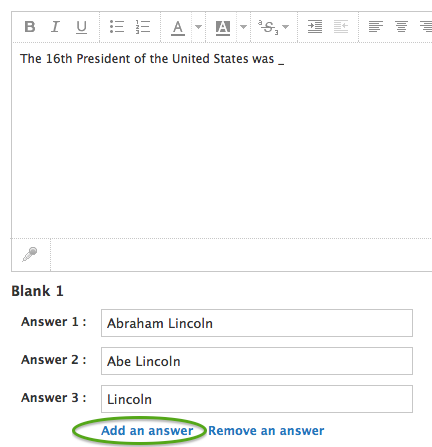Click inside the question text editor area
This screenshot has width=432, height=447.
pyautogui.click(x=222, y=141)
